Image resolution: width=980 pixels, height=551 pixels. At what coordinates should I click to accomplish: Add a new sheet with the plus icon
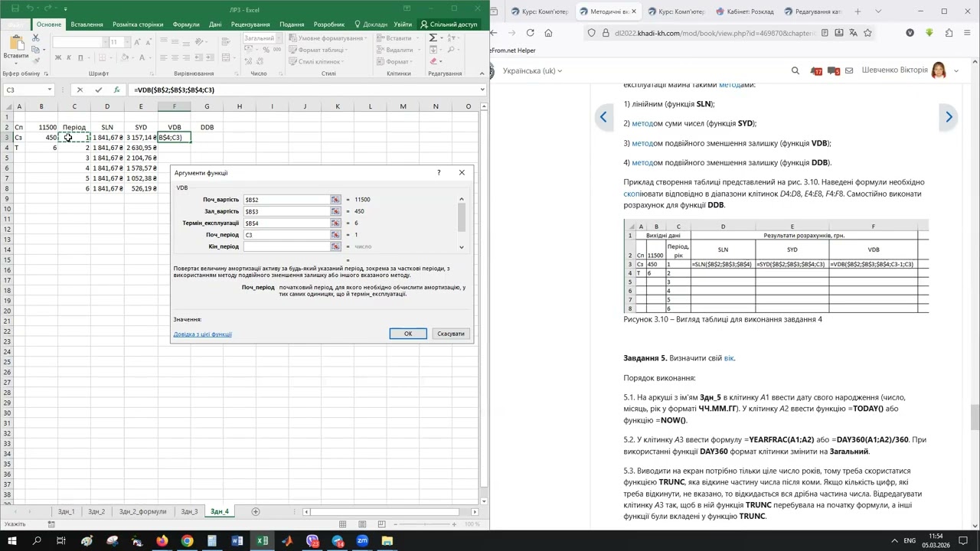click(256, 511)
